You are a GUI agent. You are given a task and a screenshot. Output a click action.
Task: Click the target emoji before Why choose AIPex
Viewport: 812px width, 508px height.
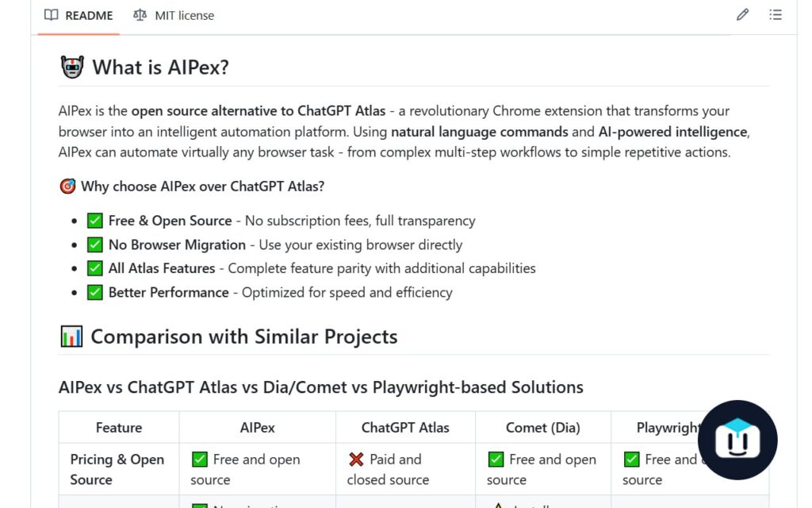pos(67,187)
